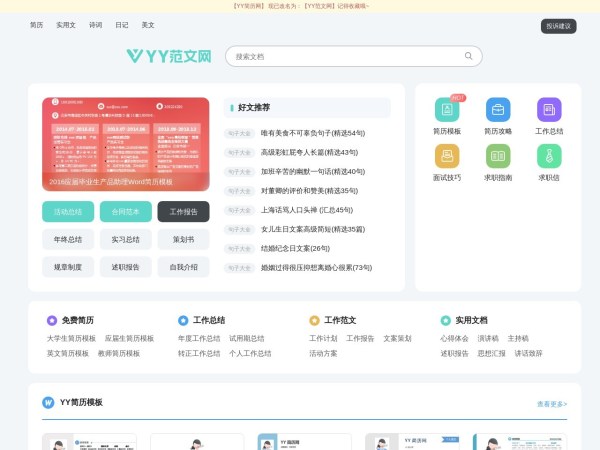Click 句子大全 tag beside 唯有美食 article

point(239,133)
